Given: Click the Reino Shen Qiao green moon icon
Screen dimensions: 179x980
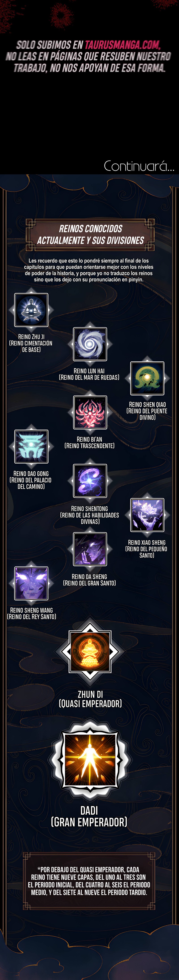Looking at the screenshot, I should [147, 378].
